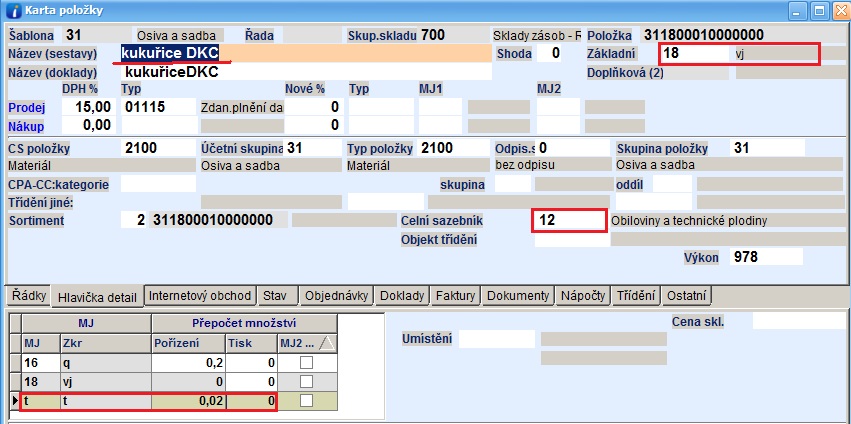Toggle the MJ2 checkbox in row t

307,400
